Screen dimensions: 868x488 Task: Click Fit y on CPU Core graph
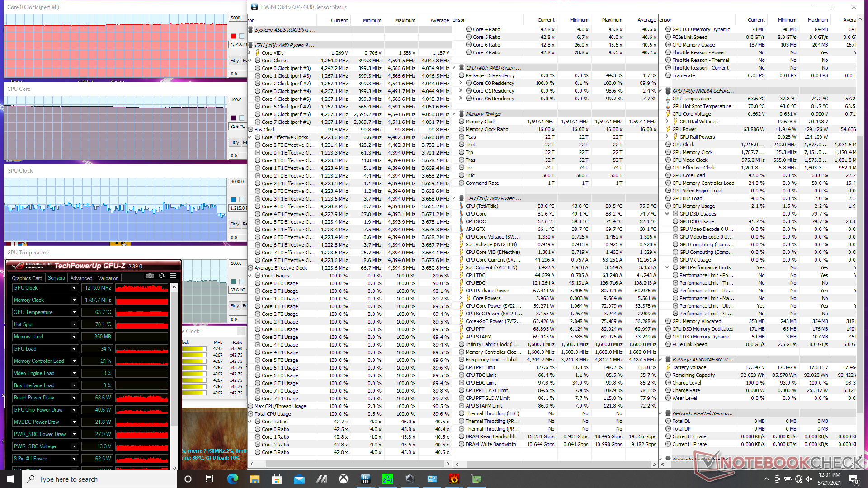point(234,142)
